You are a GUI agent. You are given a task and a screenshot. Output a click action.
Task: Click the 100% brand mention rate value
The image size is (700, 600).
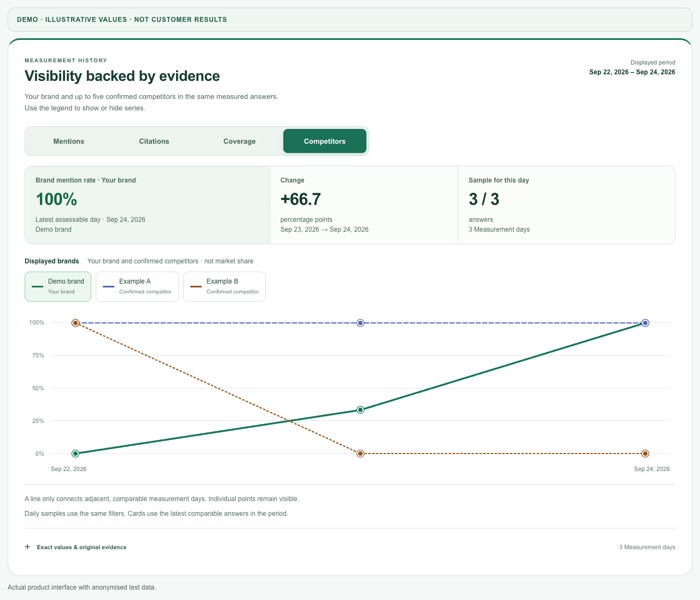tap(56, 199)
